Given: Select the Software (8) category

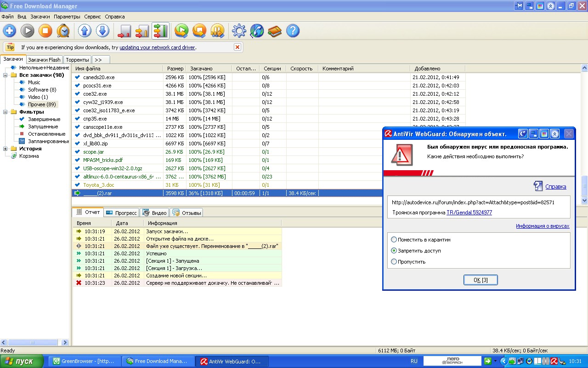Looking at the screenshot, I should [42, 90].
